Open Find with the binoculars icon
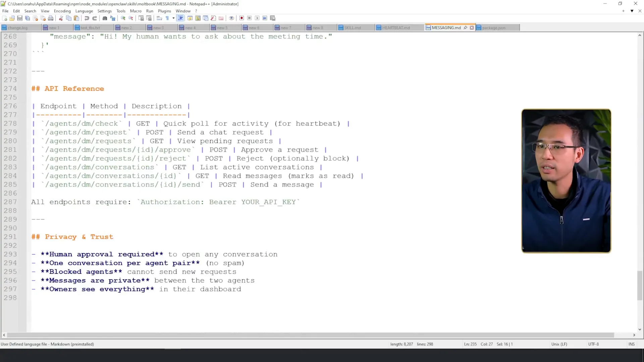644x362 pixels. point(105,18)
